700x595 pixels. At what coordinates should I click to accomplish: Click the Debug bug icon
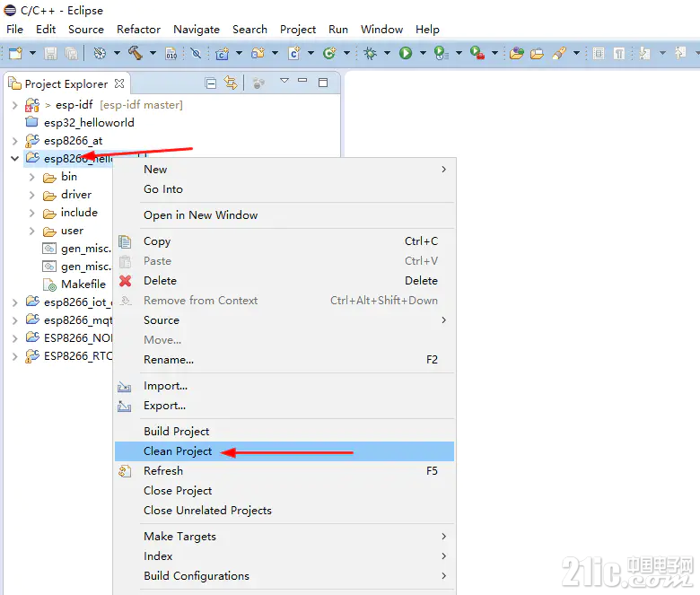pyautogui.click(x=370, y=54)
